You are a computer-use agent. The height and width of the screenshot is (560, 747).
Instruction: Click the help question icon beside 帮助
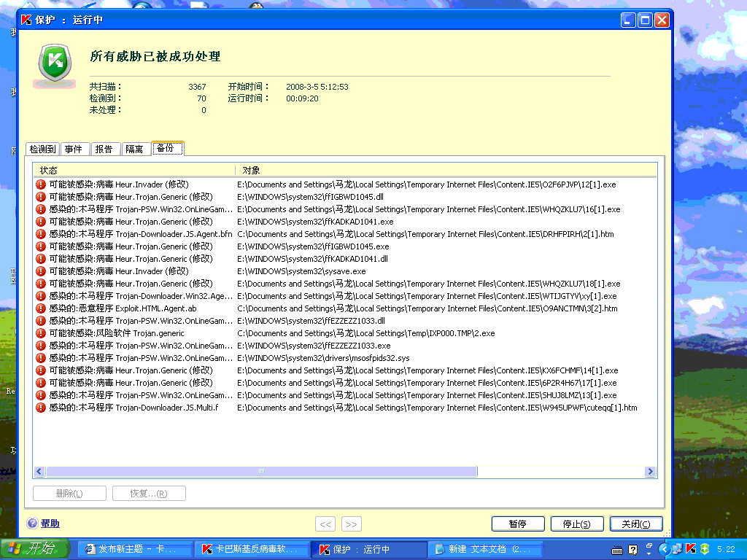32,523
